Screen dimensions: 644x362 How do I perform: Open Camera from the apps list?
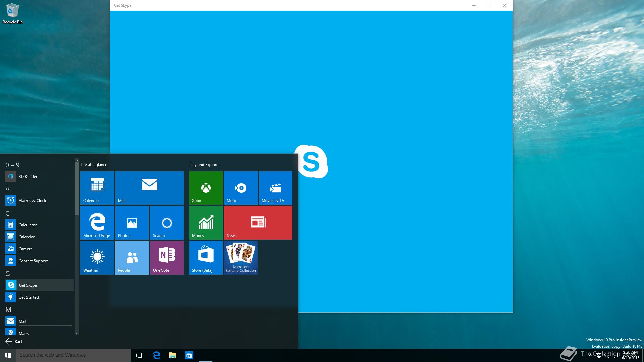(40, 249)
